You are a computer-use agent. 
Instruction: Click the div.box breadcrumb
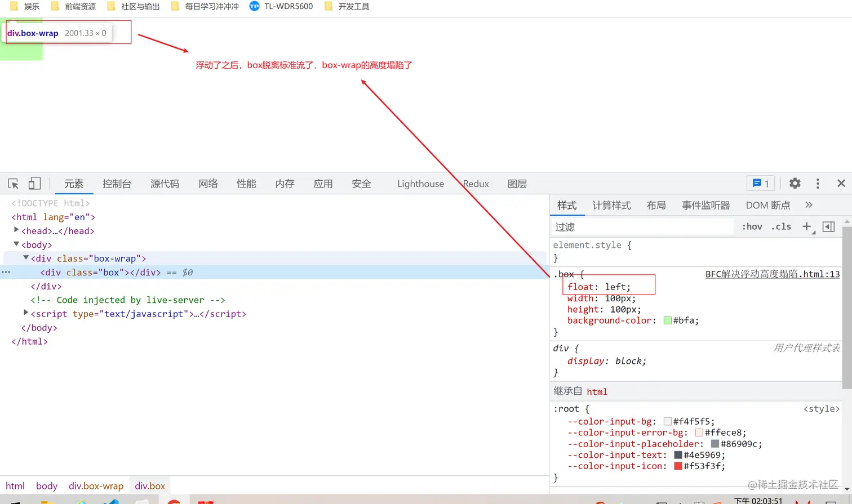click(x=150, y=486)
